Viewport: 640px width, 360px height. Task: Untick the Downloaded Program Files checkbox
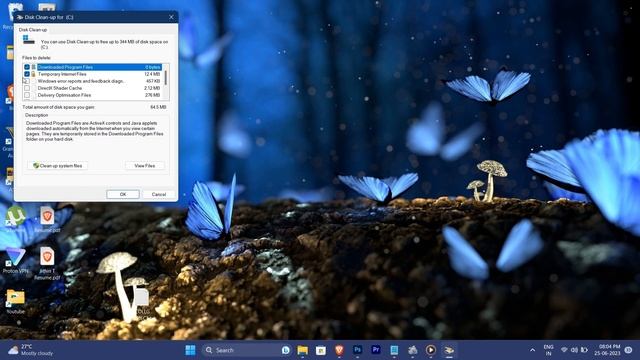[x=27, y=67]
